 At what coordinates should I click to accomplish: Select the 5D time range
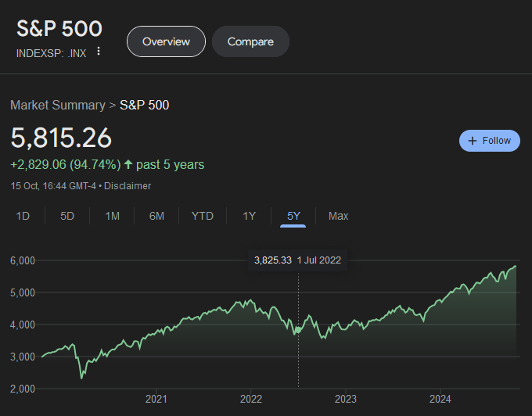click(67, 216)
